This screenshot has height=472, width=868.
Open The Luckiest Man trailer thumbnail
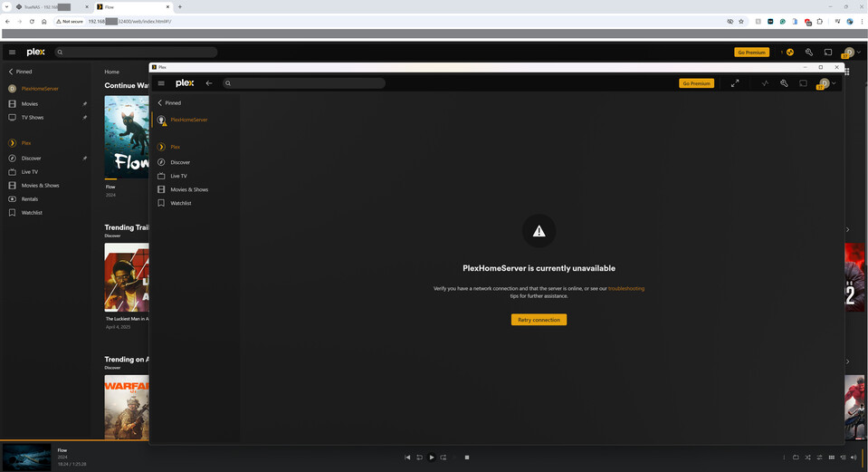[127, 277]
